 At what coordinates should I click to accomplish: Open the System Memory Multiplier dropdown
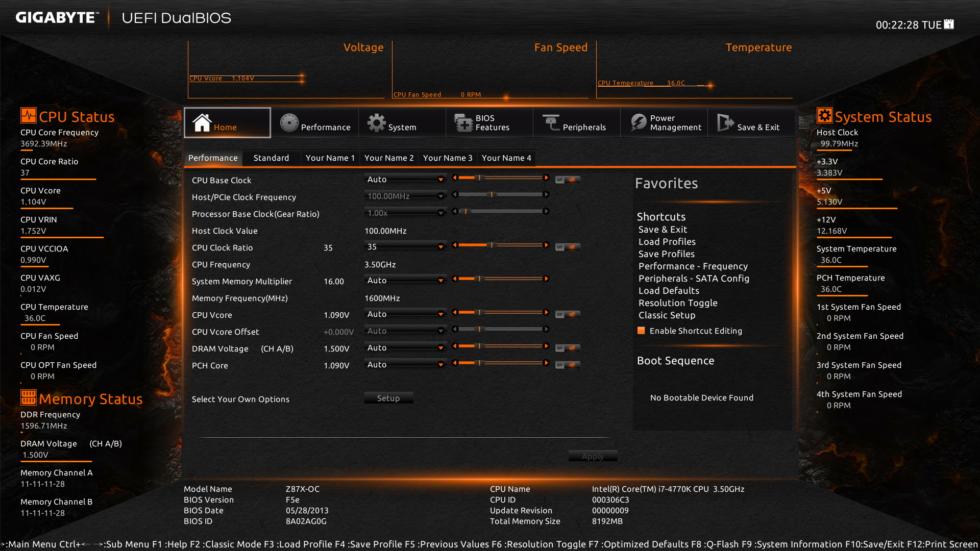(x=405, y=280)
